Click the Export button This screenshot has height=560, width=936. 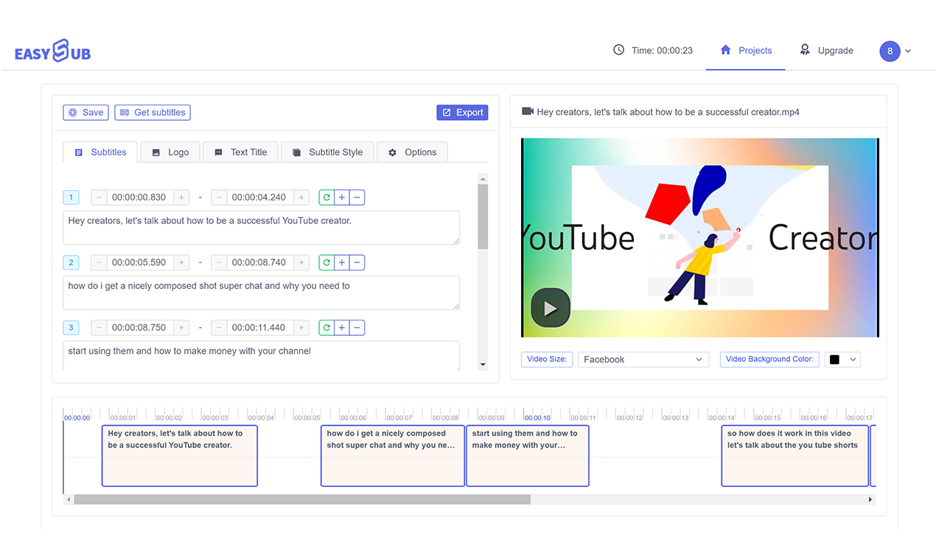coord(462,113)
